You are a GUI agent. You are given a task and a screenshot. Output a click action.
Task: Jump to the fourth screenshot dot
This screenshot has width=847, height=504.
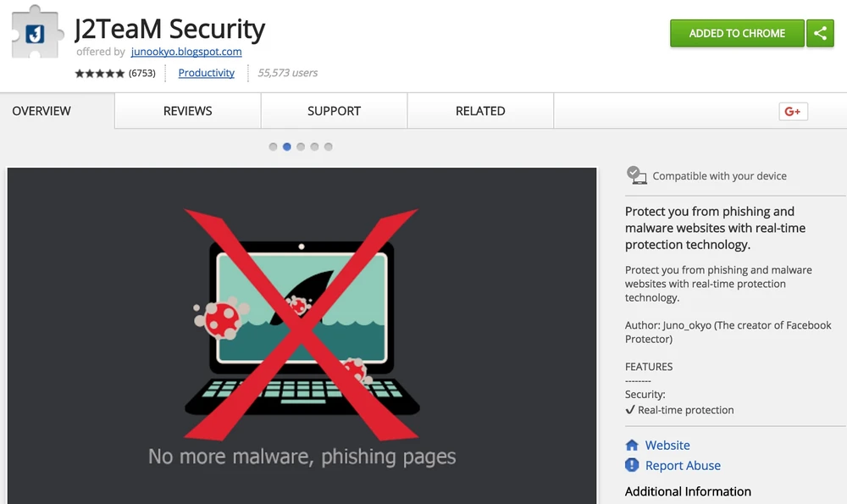pos(314,147)
